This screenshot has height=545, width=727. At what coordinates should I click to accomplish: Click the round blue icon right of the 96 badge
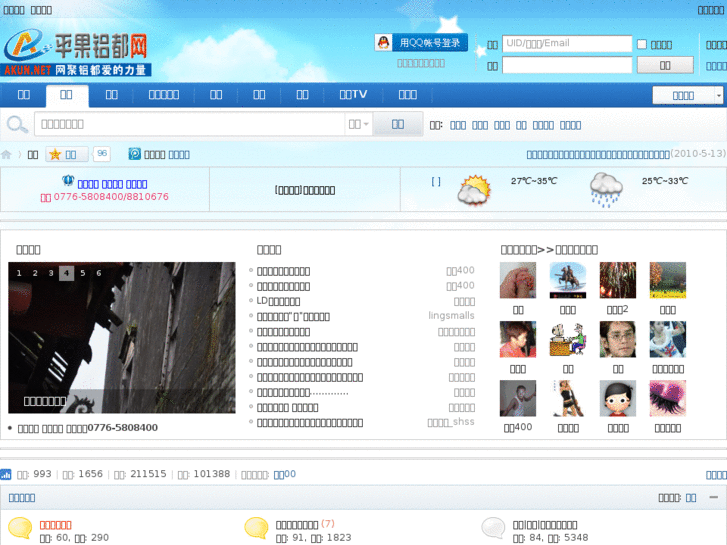pyautogui.click(x=134, y=154)
